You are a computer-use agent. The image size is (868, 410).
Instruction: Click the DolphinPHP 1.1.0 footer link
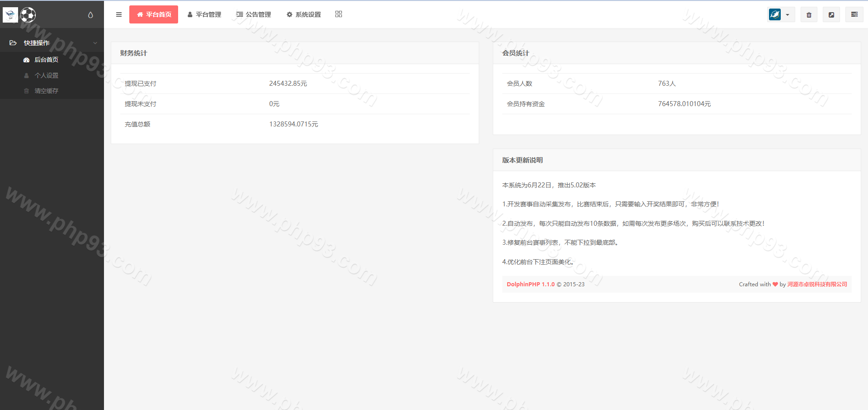[x=530, y=284]
